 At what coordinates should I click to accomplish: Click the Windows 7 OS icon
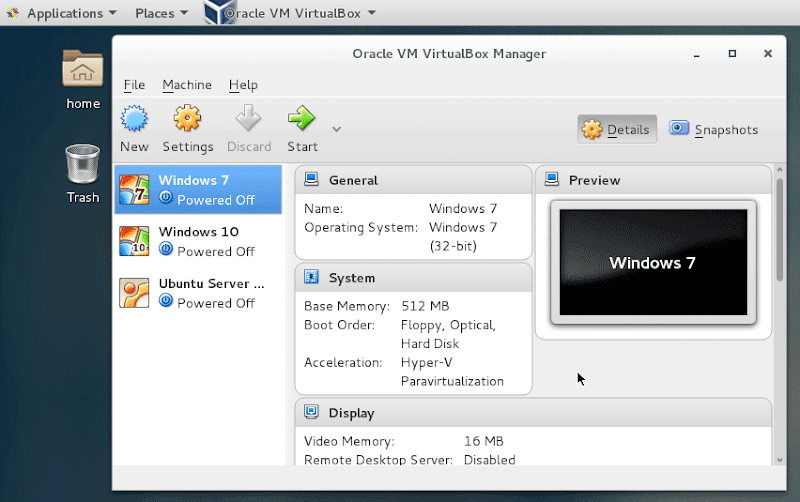134,189
